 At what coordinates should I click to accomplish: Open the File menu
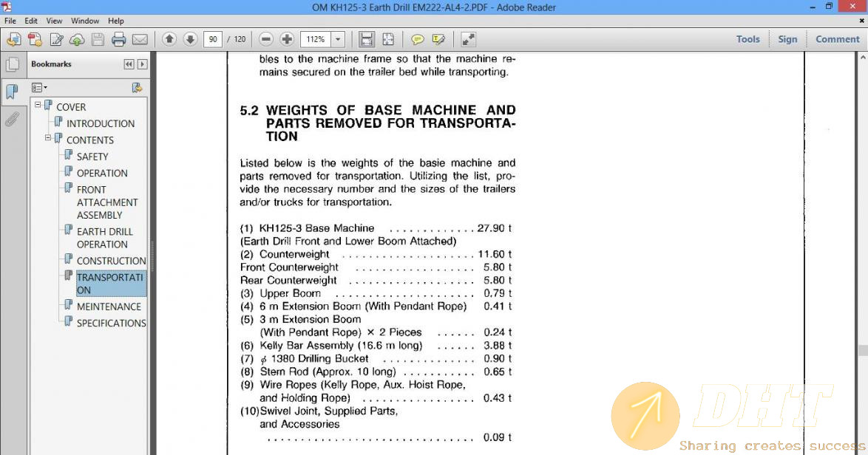tap(10, 21)
